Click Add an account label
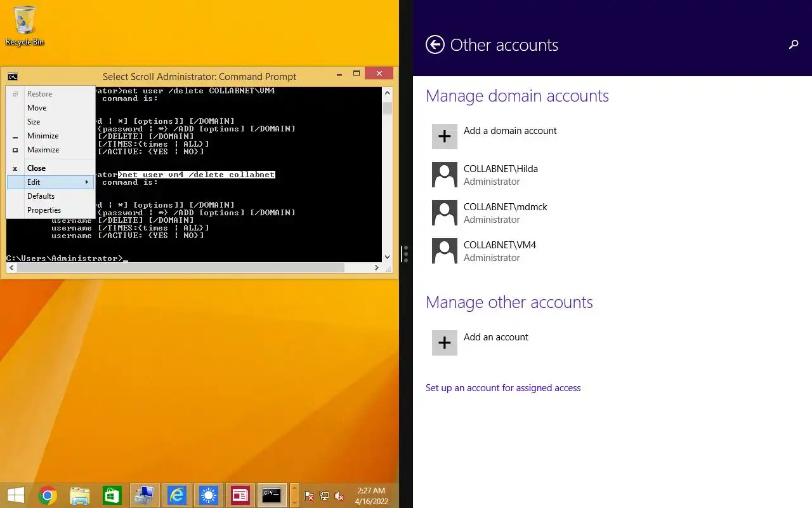 coord(496,337)
